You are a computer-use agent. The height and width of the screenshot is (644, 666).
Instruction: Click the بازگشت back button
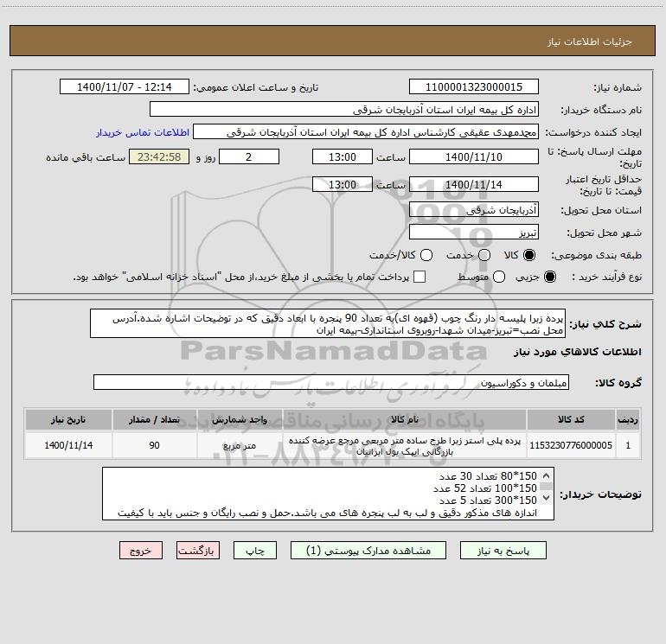pyautogui.click(x=198, y=551)
